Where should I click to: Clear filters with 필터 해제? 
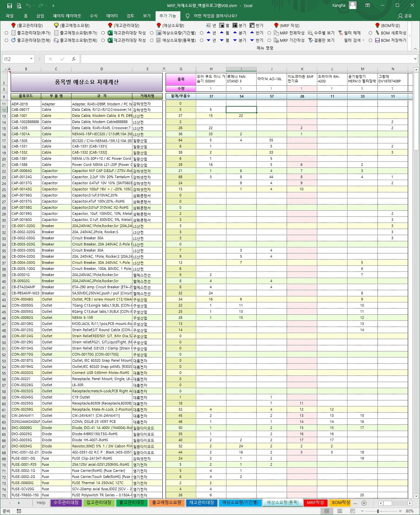[349, 33]
